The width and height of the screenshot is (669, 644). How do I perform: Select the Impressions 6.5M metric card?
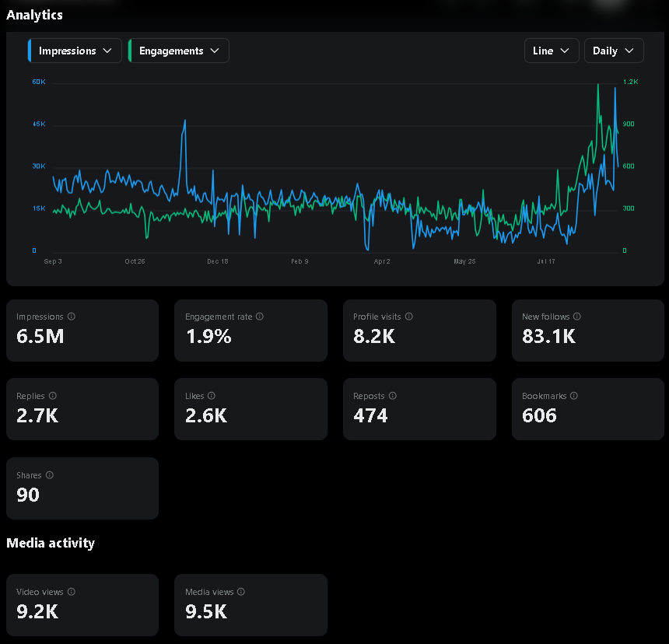82,331
